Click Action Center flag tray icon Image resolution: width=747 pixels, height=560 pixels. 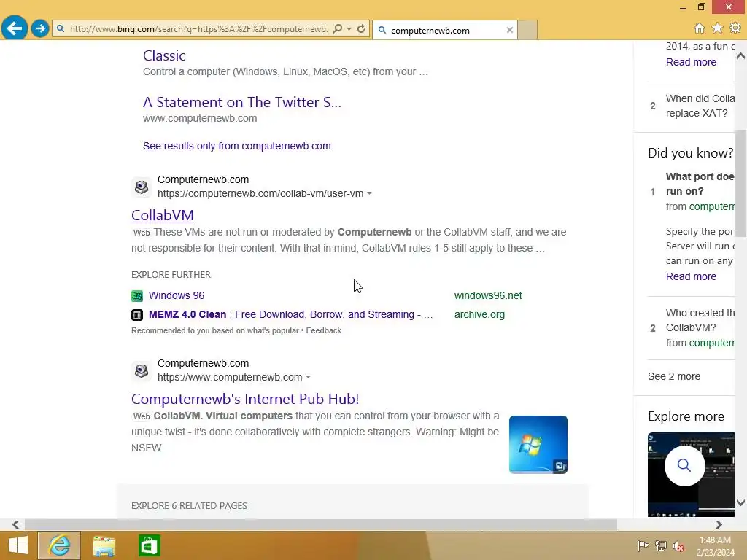coord(643,545)
